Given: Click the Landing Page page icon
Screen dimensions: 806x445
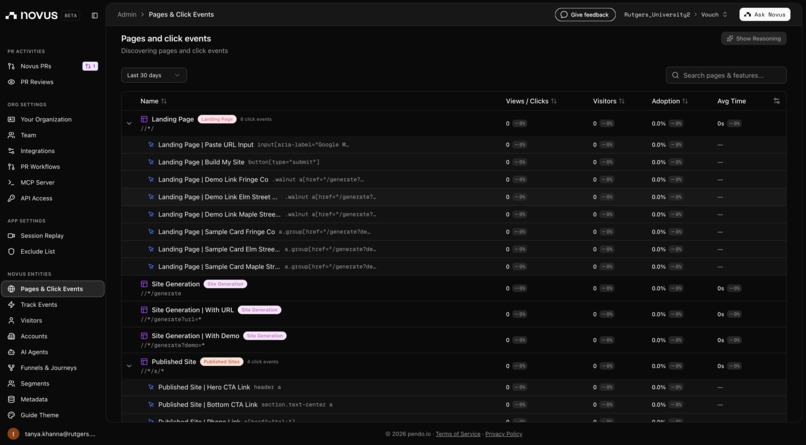Looking at the screenshot, I should coord(144,119).
